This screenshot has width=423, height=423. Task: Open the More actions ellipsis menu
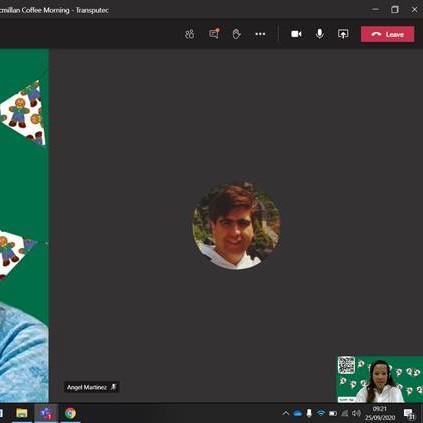pos(260,34)
